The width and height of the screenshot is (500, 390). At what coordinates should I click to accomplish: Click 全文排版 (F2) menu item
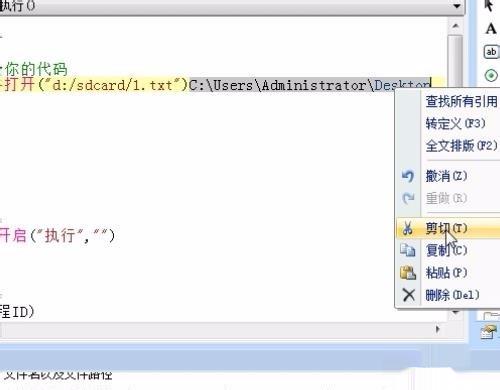[462, 146]
